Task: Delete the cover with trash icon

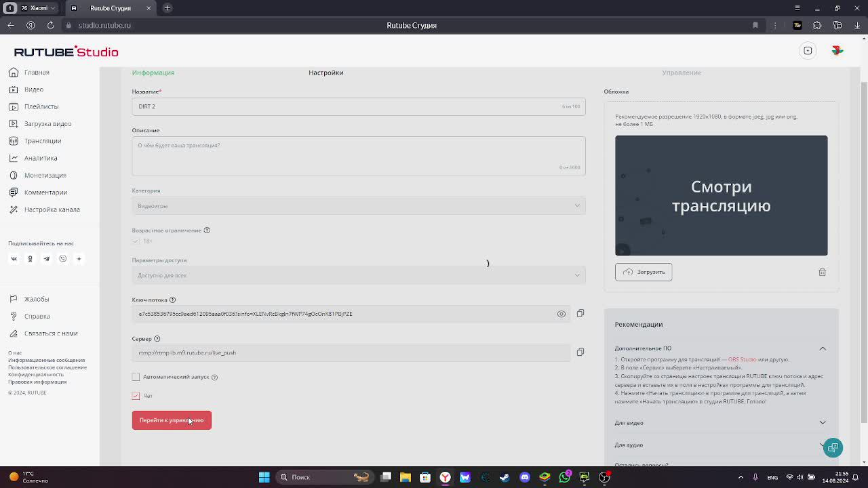Action: tap(822, 272)
